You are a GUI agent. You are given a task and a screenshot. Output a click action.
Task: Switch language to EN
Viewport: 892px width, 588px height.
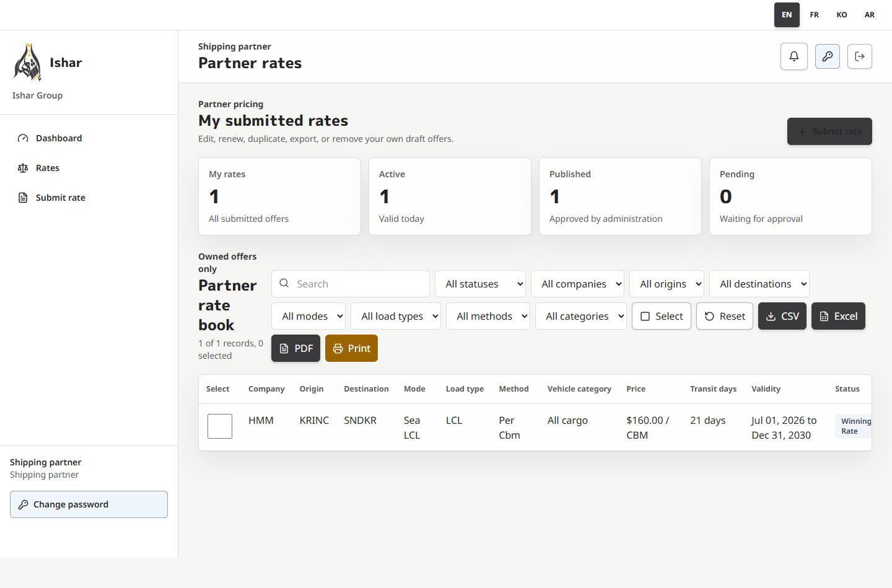click(x=787, y=15)
